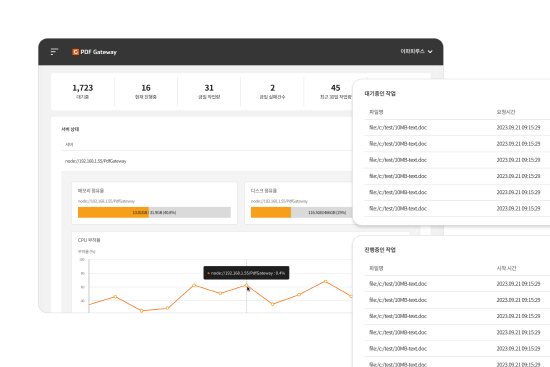Select the 1,723 waiting count card
The height and width of the screenshot is (367, 550).
click(83, 91)
